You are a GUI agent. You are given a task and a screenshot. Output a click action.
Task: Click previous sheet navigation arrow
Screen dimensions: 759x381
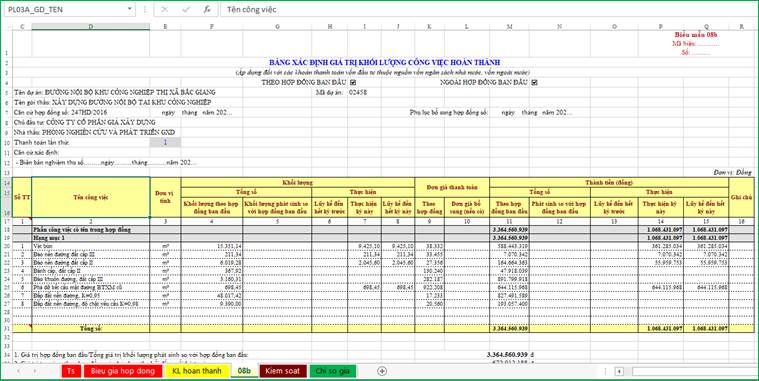pyautogui.click(x=19, y=371)
